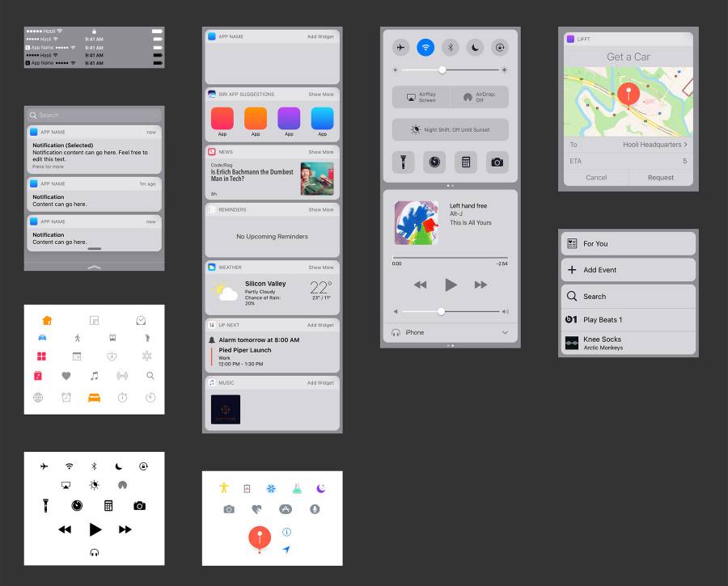Screen dimensions: 728x586
Task: Open the timer in Control Center
Action: coord(434,162)
